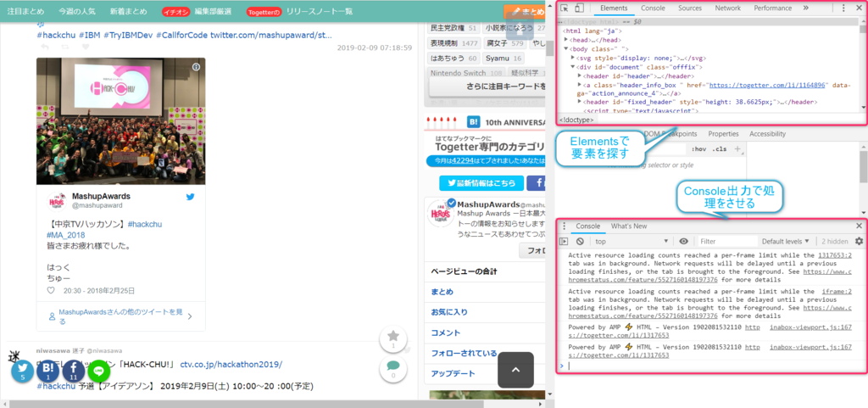The width and height of the screenshot is (868, 408).
Task: Click the 最新情報はこちら Twitter button
Action: click(x=481, y=183)
